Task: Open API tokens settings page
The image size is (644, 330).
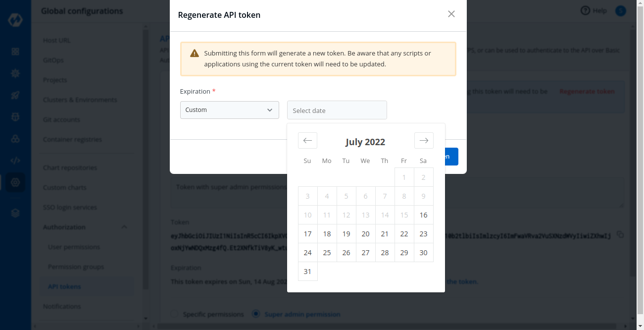Action: click(x=64, y=286)
